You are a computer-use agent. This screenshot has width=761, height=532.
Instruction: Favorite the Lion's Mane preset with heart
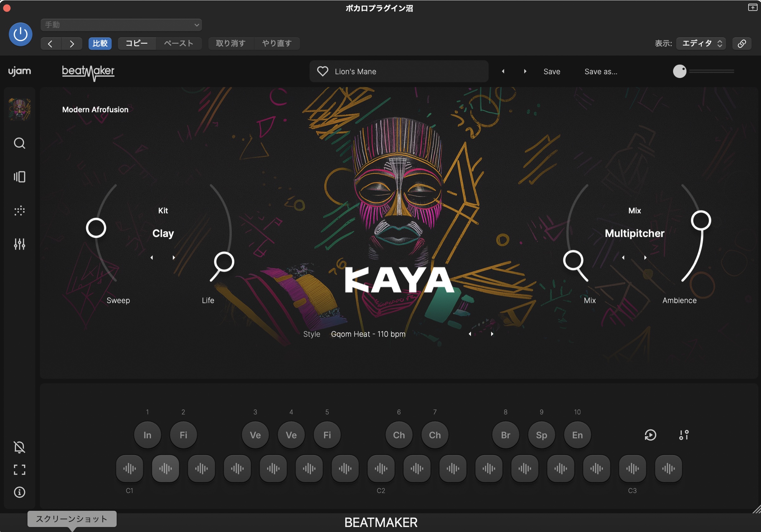pyautogui.click(x=322, y=71)
